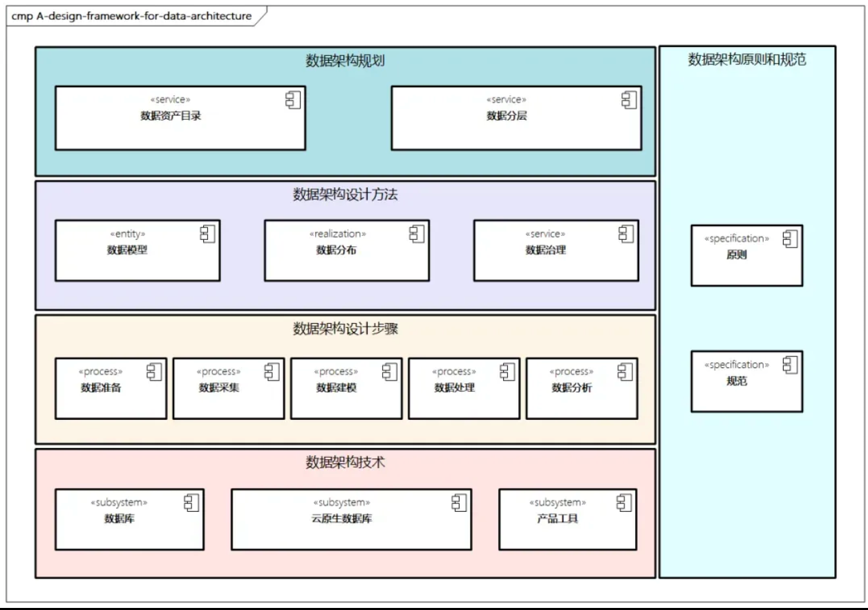Click component icon on 数据治理 service
Screen dimensions: 868x610
click(x=626, y=234)
